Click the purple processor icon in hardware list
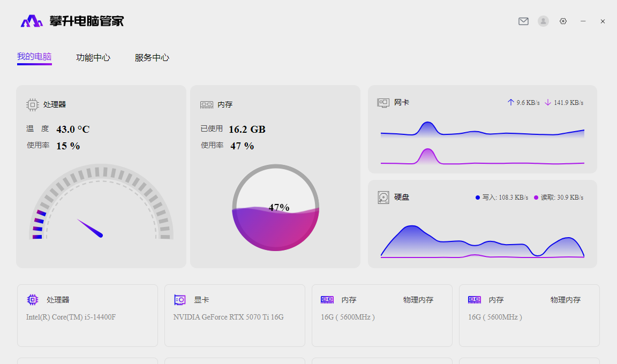 click(33, 300)
